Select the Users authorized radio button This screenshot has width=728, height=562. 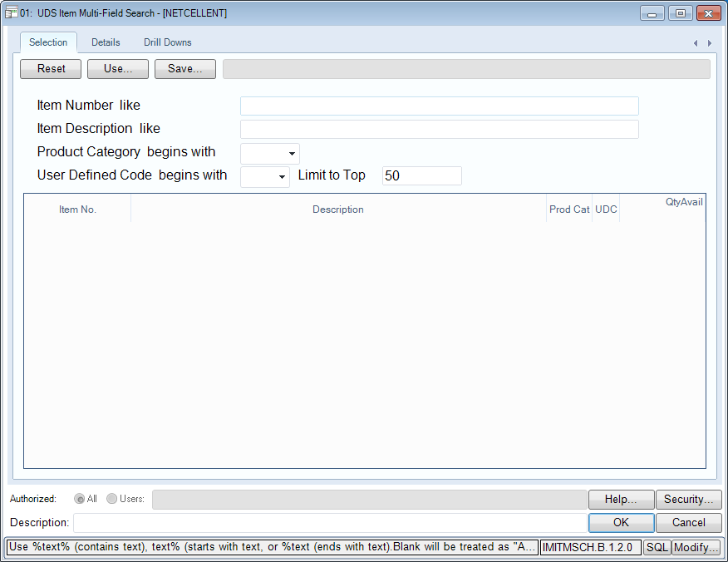(111, 499)
